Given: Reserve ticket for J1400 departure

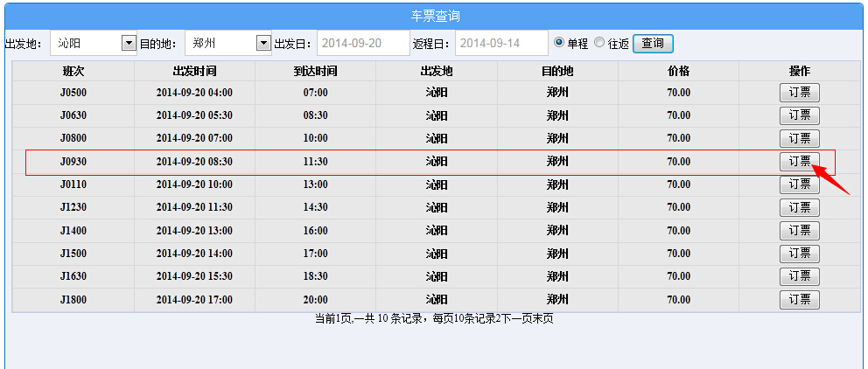Looking at the screenshot, I should pyautogui.click(x=799, y=231).
